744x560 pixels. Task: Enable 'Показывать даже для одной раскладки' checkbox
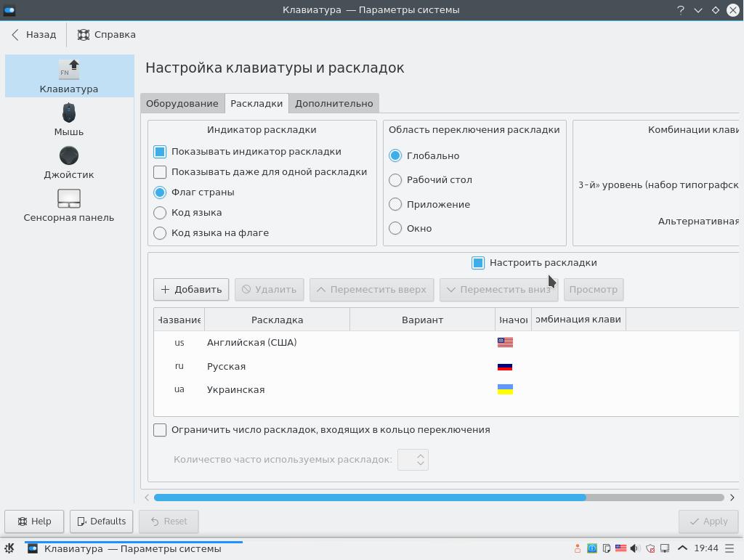tap(160, 172)
